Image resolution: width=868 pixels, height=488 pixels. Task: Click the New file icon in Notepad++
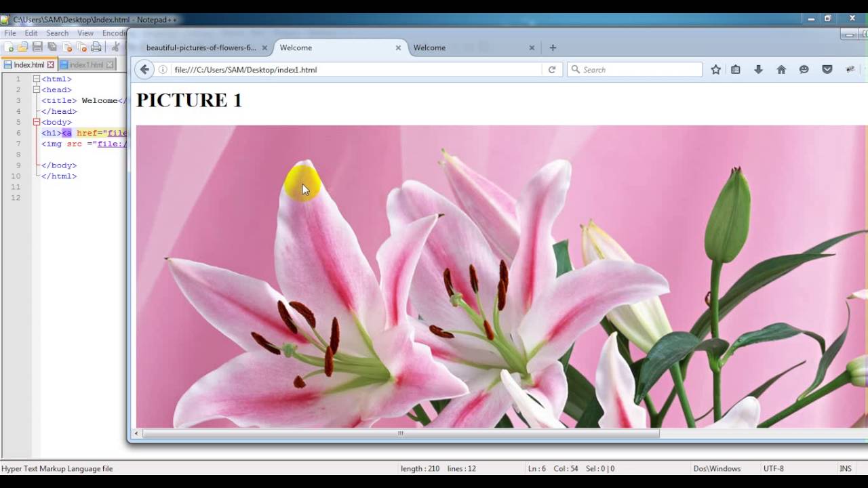9,47
